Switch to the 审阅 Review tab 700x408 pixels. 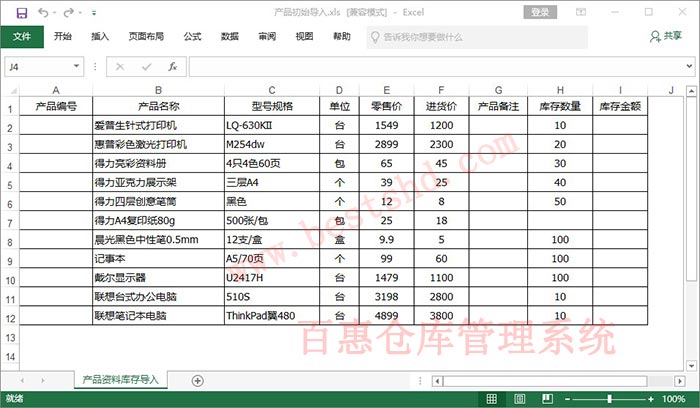(x=267, y=37)
